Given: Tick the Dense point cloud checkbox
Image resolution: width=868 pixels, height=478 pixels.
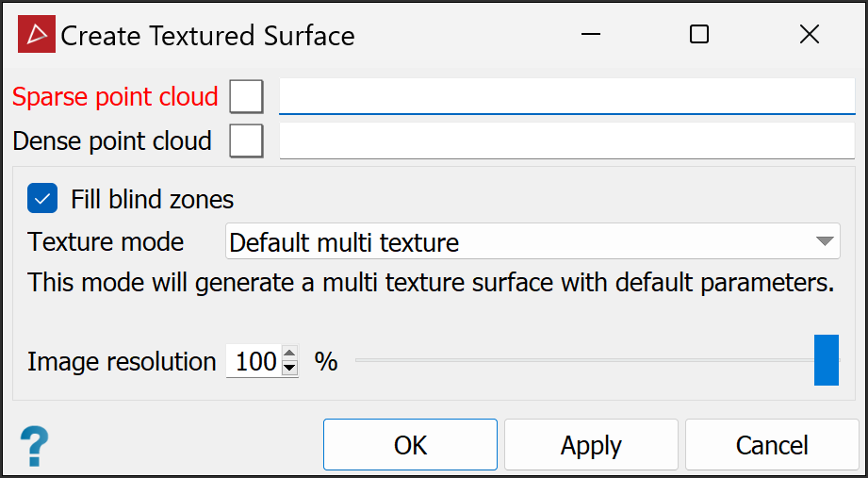Looking at the screenshot, I should tap(246, 141).
